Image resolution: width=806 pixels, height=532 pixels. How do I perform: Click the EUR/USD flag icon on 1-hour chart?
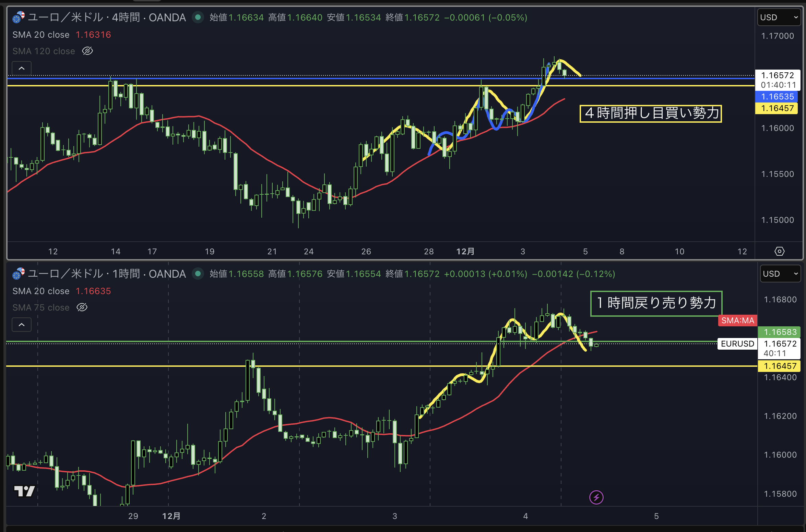(x=19, y=274)
